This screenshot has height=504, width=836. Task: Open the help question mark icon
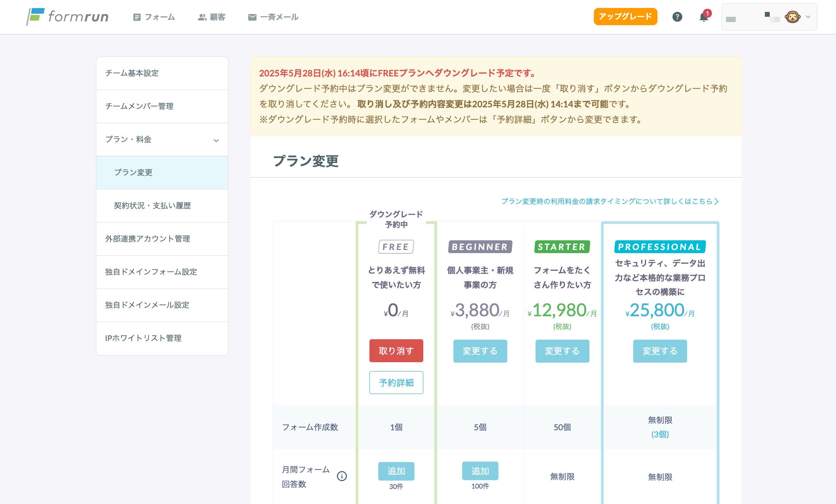tap(677, 17)
